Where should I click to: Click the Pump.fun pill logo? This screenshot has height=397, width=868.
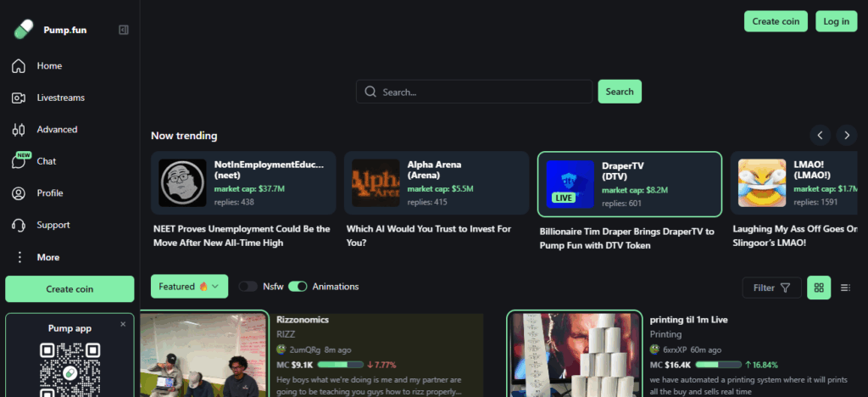(x=23, y=30)
